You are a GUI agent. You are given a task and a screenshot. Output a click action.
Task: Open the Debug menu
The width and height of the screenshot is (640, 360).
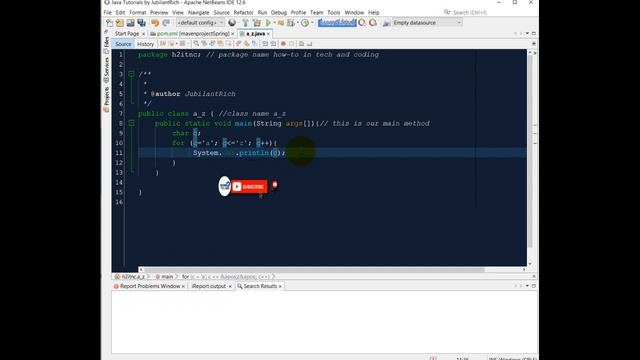point(279,13)
